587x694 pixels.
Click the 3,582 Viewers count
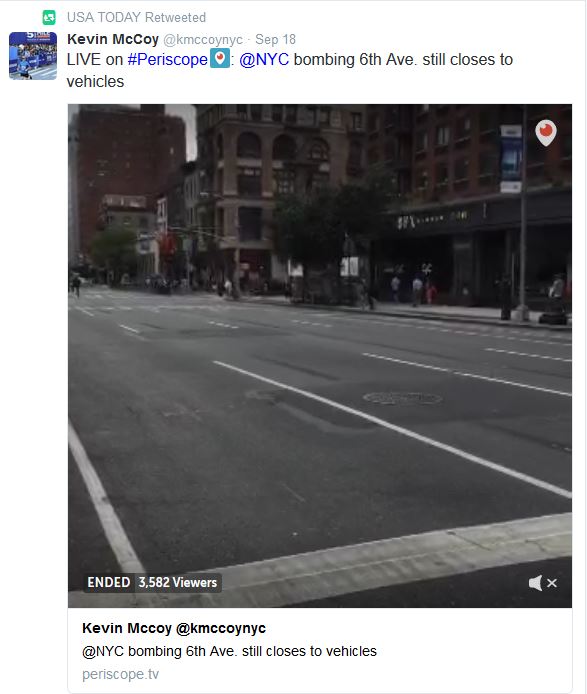(178, 582)
